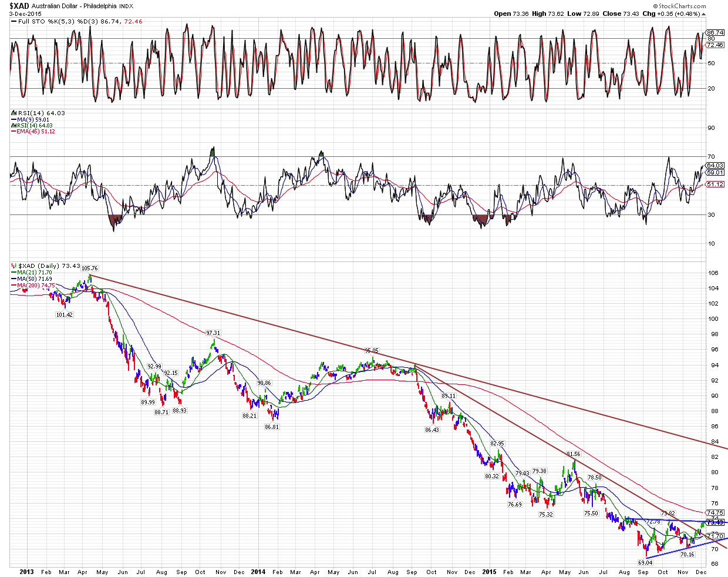The width and height of the screenshot is (728, 577).
Task: Click the black Full STO legend line marker
Action: (x=14, y=22)
